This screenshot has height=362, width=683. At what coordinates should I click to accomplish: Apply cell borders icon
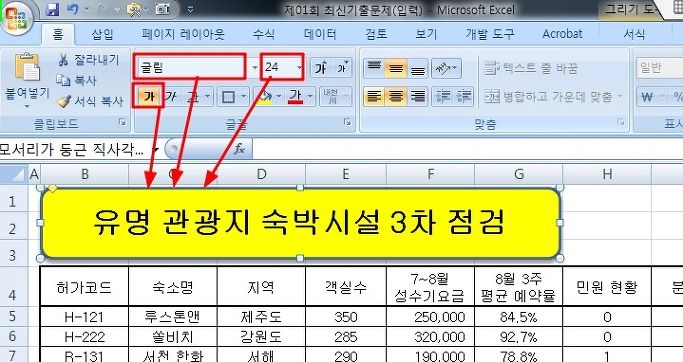228,97
